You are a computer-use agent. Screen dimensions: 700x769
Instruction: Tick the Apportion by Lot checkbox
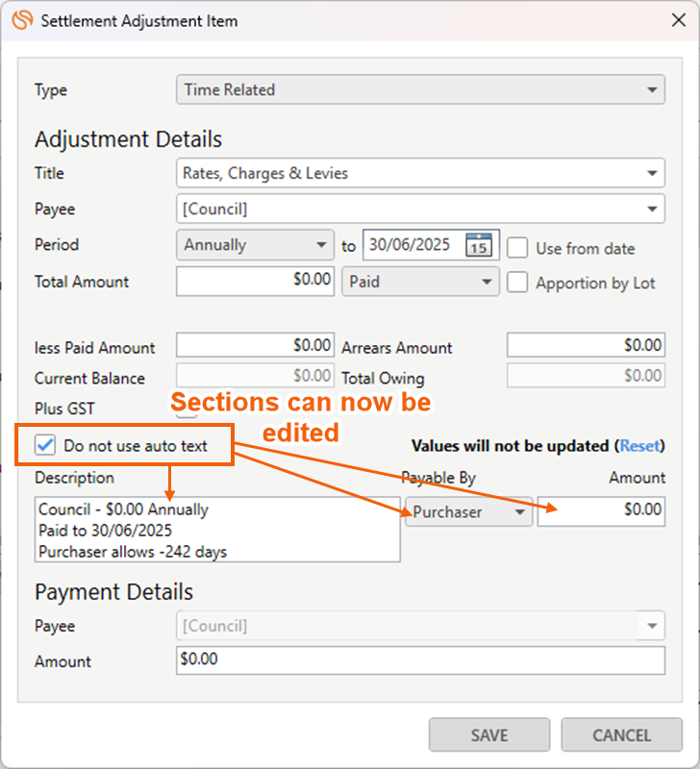click(517, 283)
